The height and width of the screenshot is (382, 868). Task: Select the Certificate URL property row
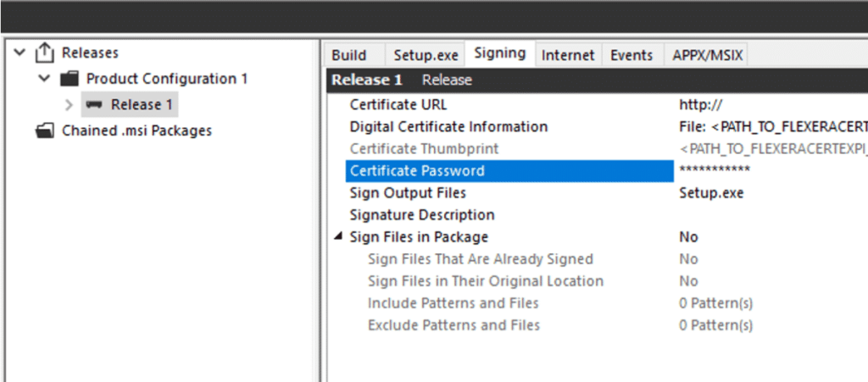pos(398,104)
